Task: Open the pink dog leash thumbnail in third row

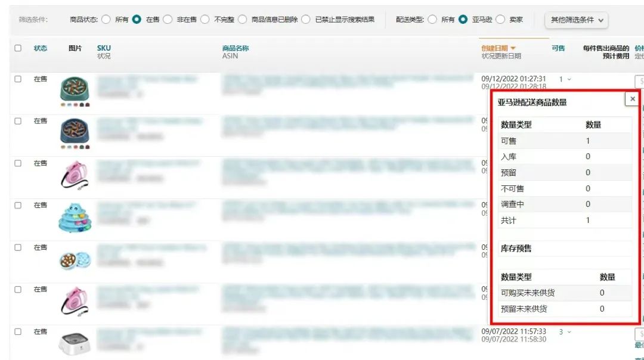Action: click(x=75, y=175)
